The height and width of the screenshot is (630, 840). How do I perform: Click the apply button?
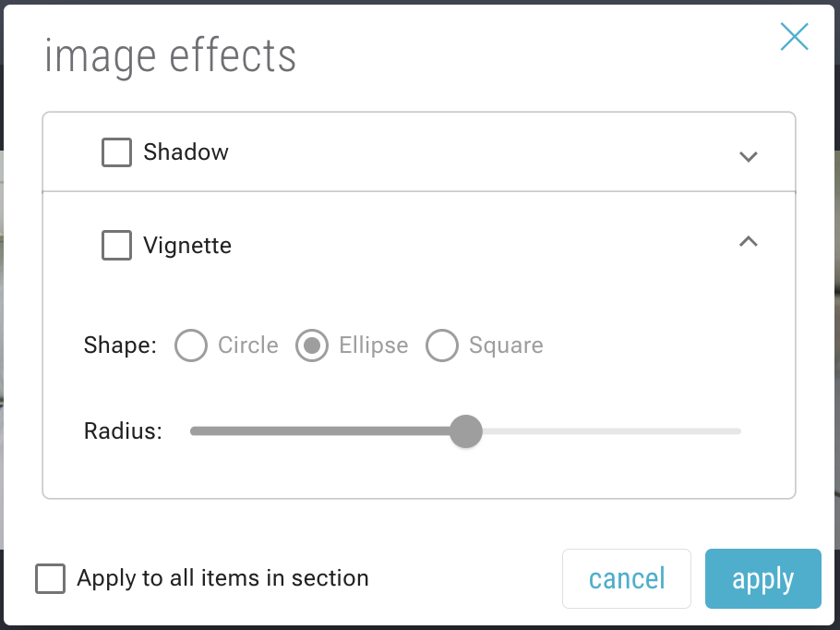(x=762, y=579)
